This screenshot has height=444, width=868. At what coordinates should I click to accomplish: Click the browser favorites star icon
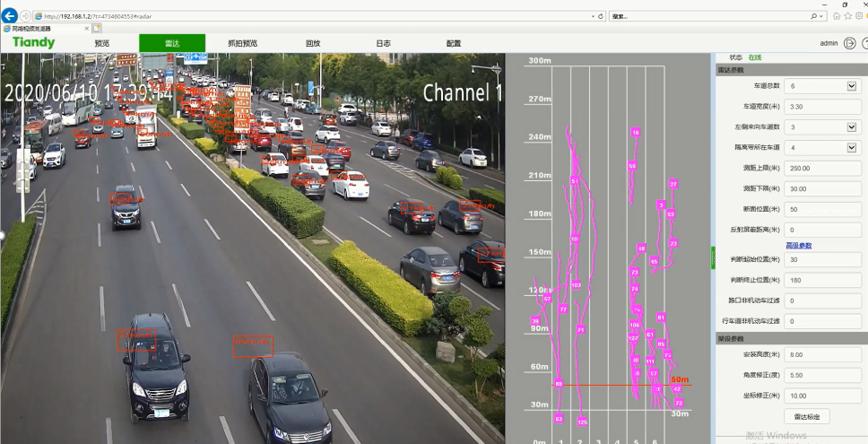click(x=847, y=16)
